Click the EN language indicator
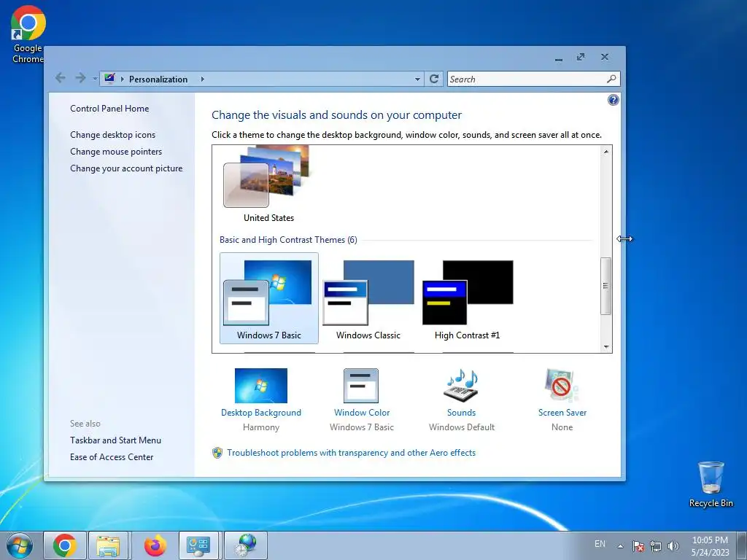The width and height of the screenshot is (747, 560). (x=600, y=544)
